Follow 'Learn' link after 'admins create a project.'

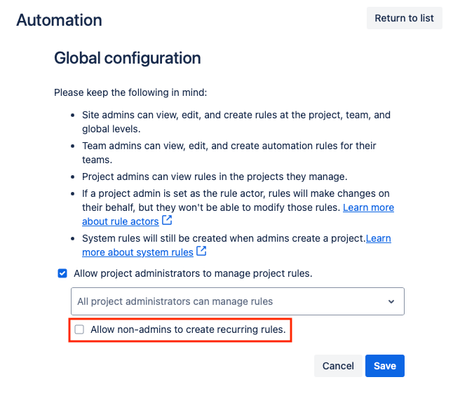click(x=378, y=238)
